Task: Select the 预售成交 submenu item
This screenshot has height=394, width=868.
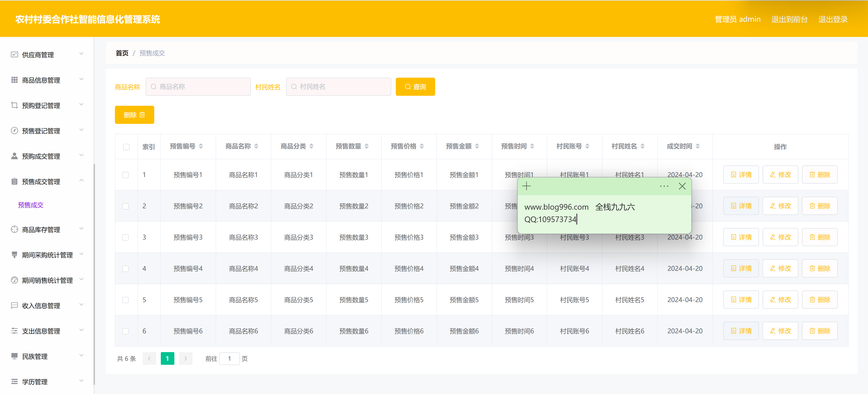Action: coord(31,205)
